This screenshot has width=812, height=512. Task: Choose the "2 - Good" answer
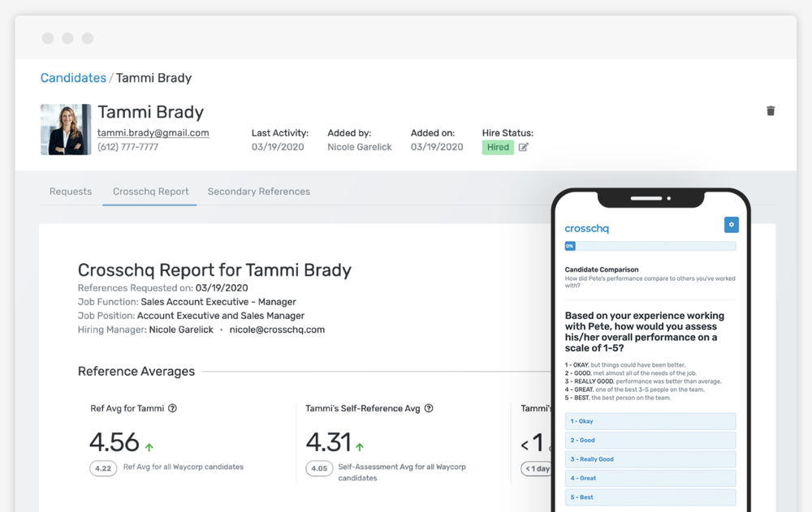coord(650,440)
